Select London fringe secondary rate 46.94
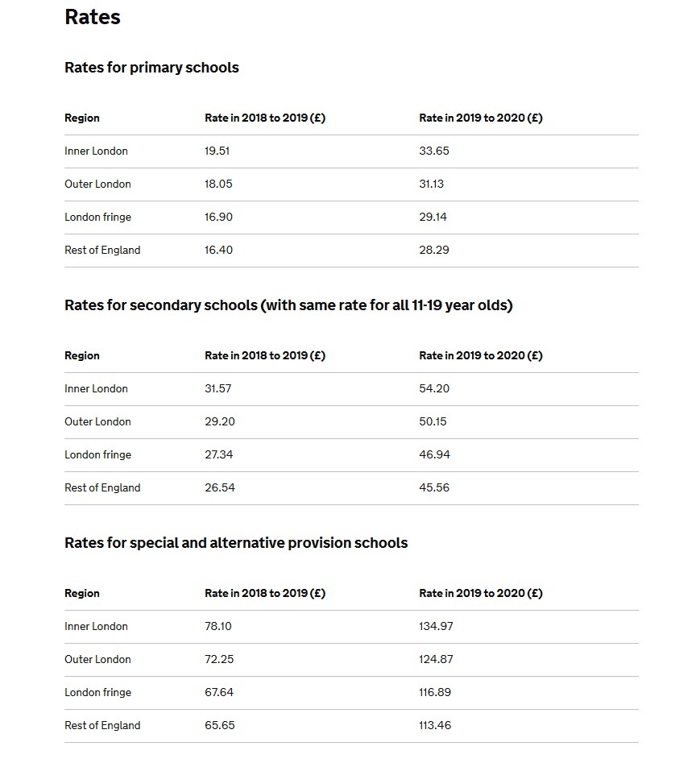 pyautogui.click(x=434, y=454)
